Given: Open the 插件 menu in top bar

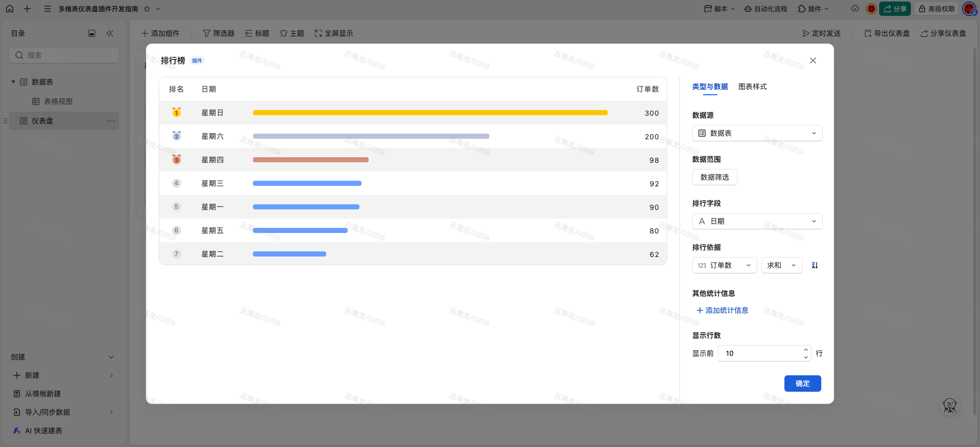Looking at the screenshot, I should 813,9.
